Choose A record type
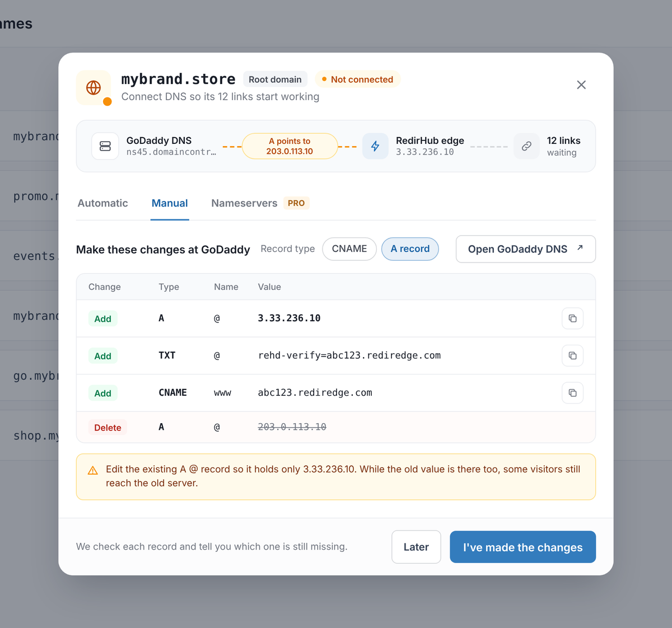 (410, 249)
